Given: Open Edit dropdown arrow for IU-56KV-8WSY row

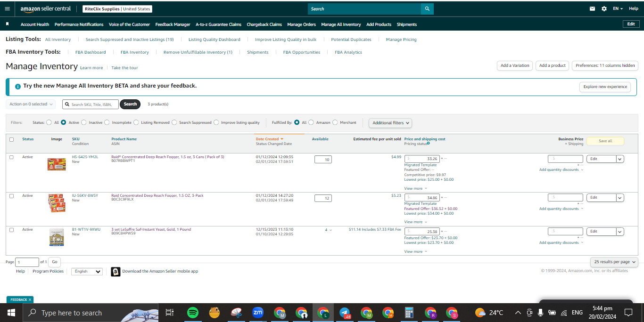Looking at the screenshot, I should click(x=620, y=198).
